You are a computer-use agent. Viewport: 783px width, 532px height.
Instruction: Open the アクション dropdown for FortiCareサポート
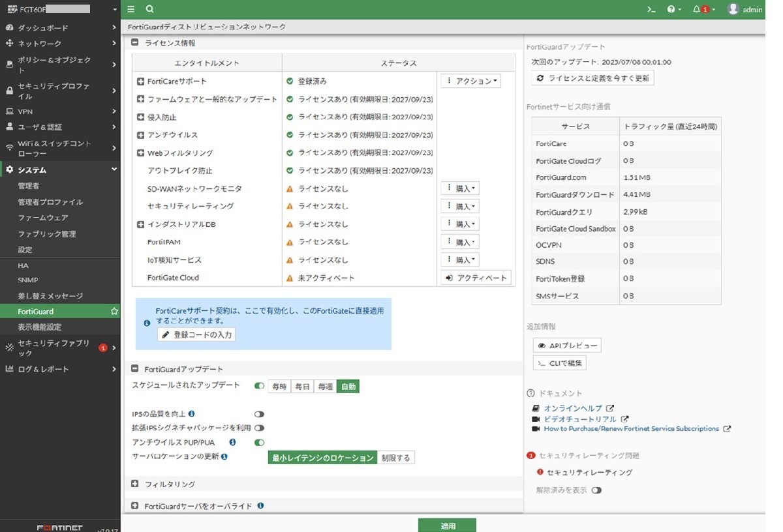pos(471,81)
